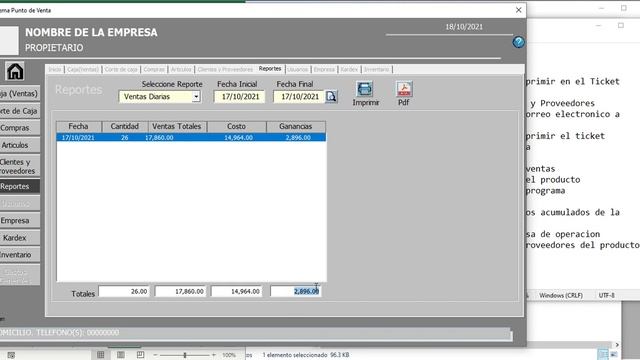
Task: Open the Compras tab
Action: [154, 69]
